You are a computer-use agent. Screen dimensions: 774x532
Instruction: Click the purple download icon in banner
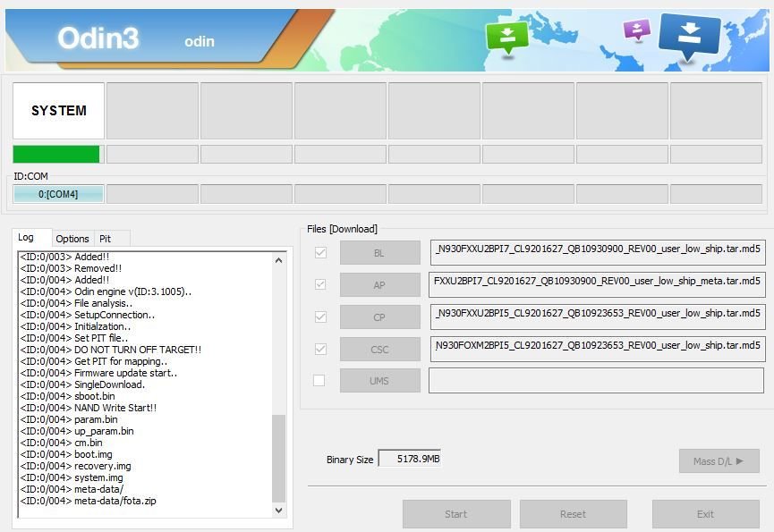point(637,30)
